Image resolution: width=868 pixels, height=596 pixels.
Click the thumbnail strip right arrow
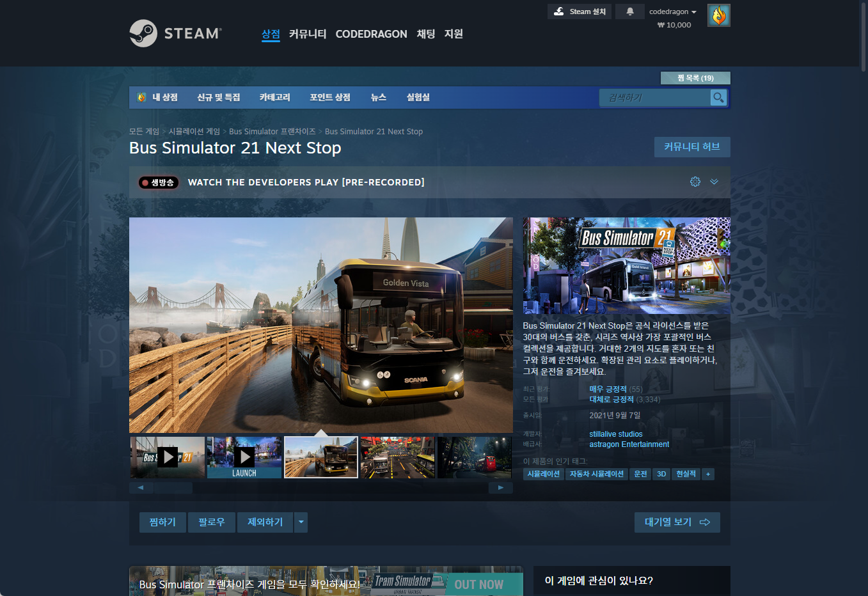[x=501, y=487]
